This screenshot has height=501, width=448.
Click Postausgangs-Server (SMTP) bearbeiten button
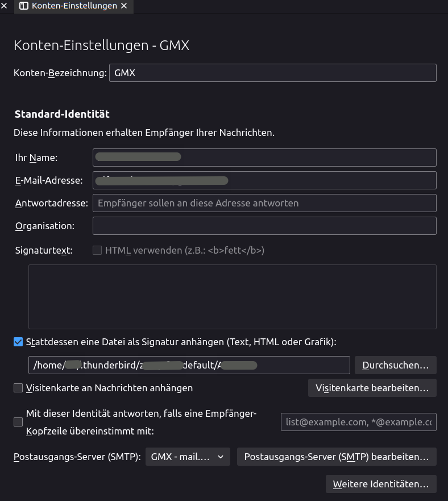coord(337,457)
